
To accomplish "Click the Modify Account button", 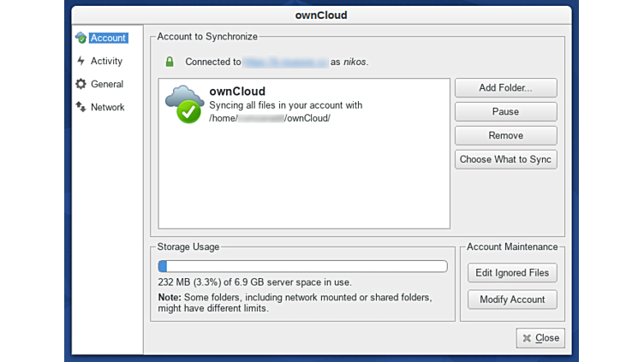I will [x=512, y=300].
